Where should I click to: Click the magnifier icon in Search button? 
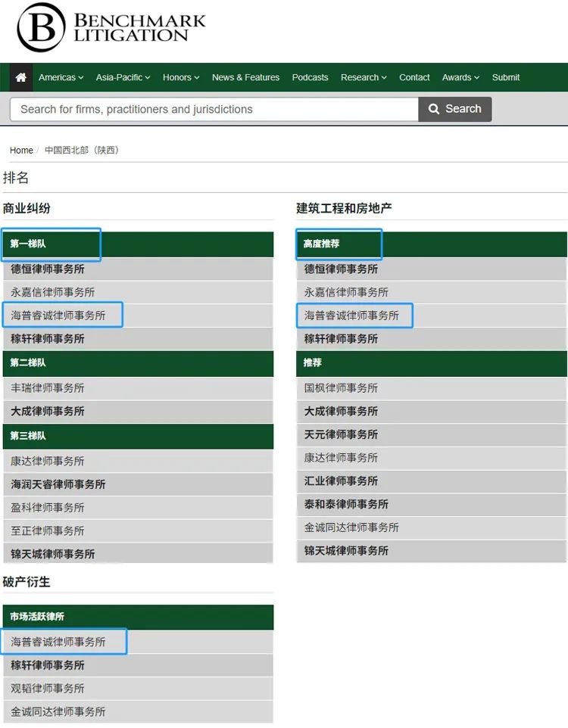434,109
